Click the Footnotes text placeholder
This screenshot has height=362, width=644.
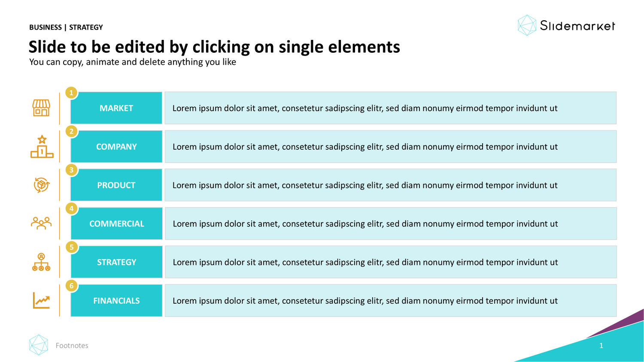click(x=72, y=346)
